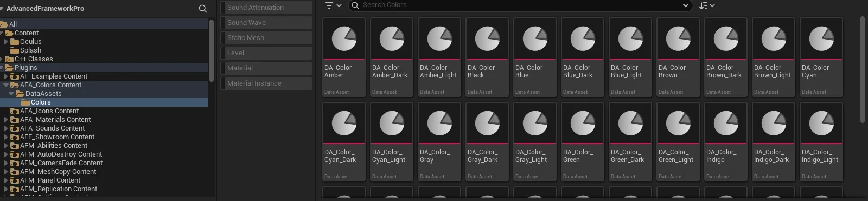Viewport: 868px width, 201px height.
Task: Select the C++ Classes folder
Action: (104, 59)
